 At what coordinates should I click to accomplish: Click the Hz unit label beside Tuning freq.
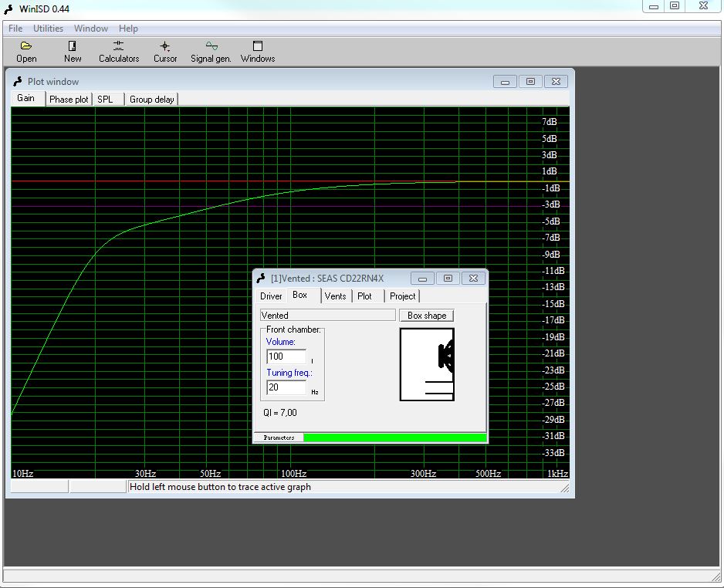point(315,392)
